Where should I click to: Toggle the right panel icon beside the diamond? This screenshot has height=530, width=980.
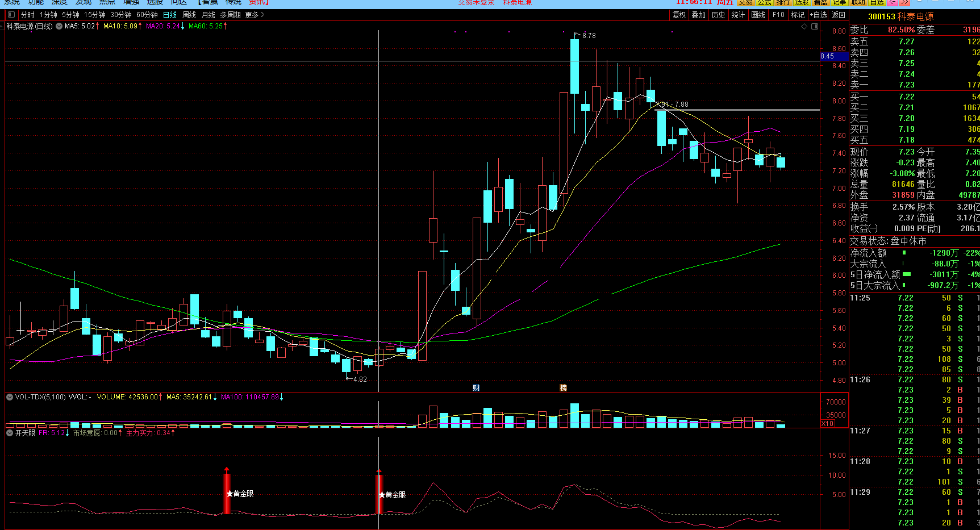[x=815, y=27]
